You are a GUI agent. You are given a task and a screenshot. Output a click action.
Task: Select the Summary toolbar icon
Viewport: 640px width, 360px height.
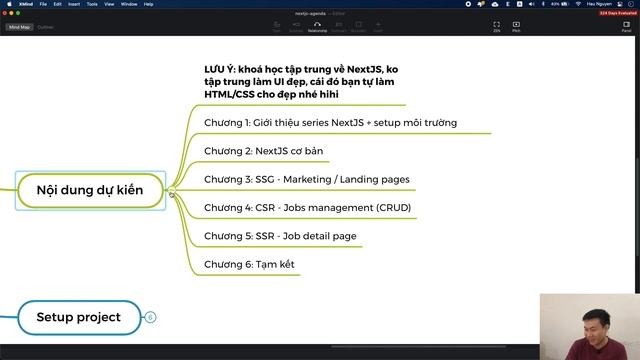(x=339, y=27)
